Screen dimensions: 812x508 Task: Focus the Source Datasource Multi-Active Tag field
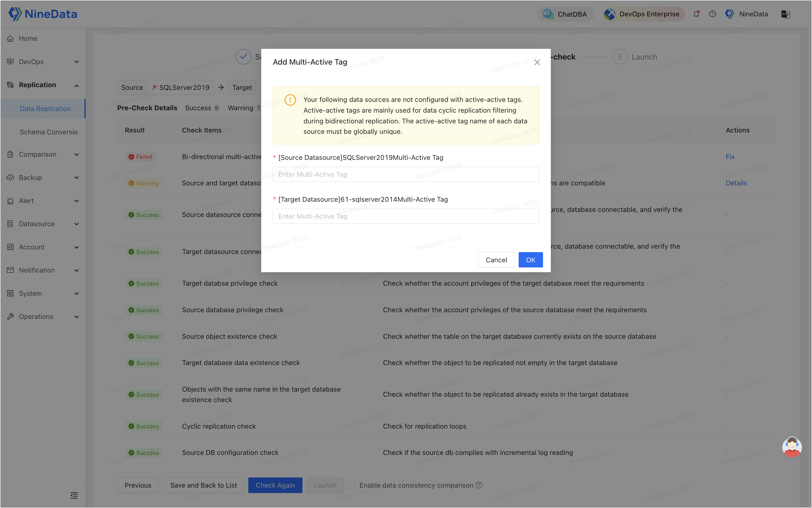[x=406, y=174]
